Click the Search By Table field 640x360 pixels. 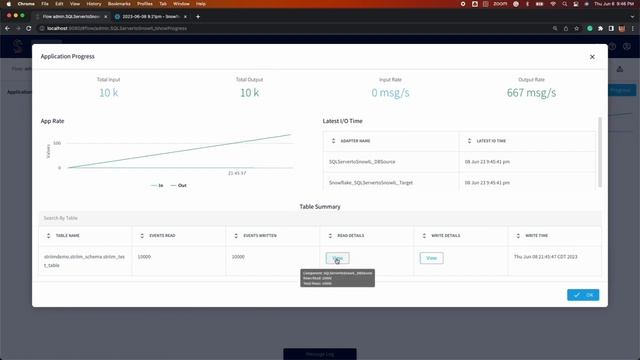point(320,218)
